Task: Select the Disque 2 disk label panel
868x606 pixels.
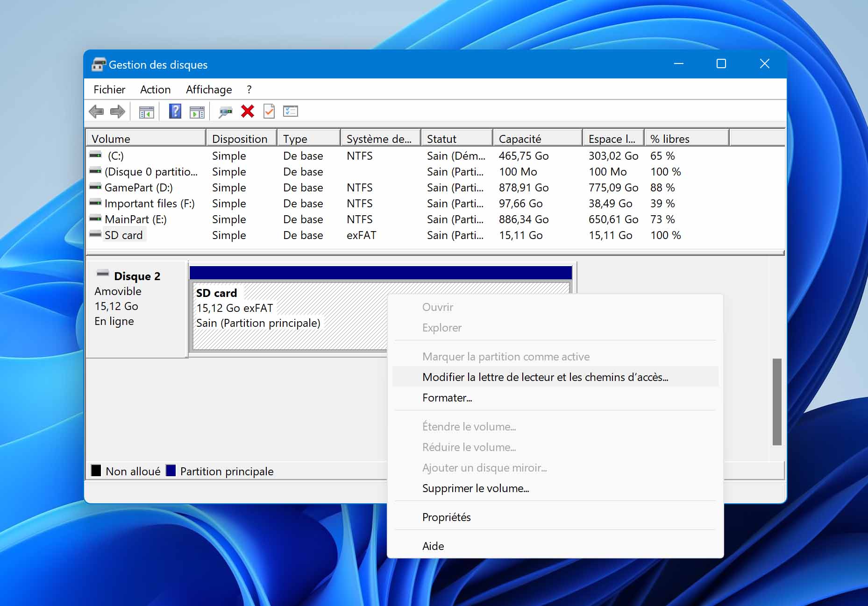Action: [137, 309]
